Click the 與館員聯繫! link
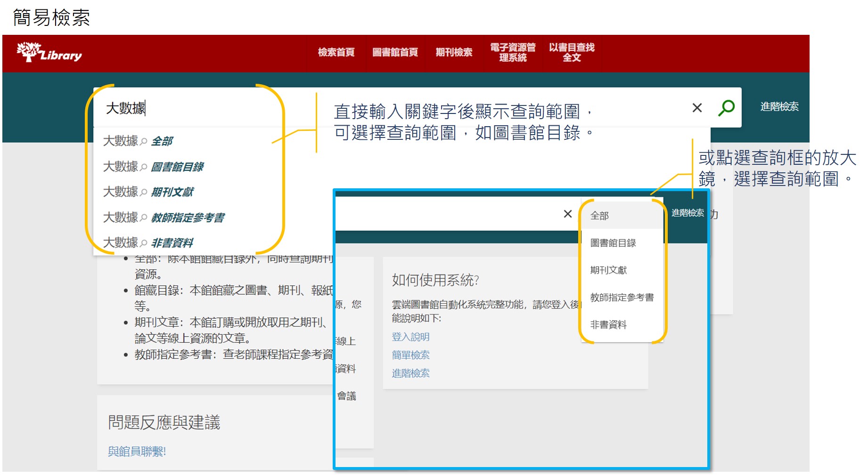 point(137,452)
